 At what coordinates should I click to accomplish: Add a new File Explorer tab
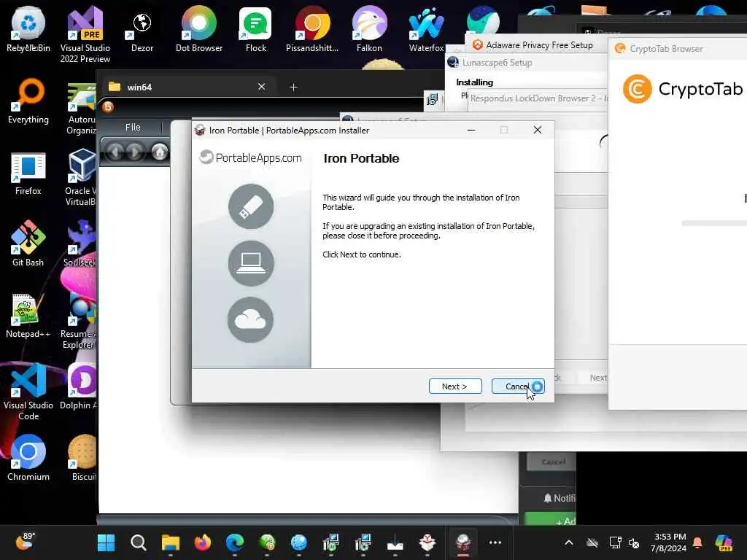[293, 87]
